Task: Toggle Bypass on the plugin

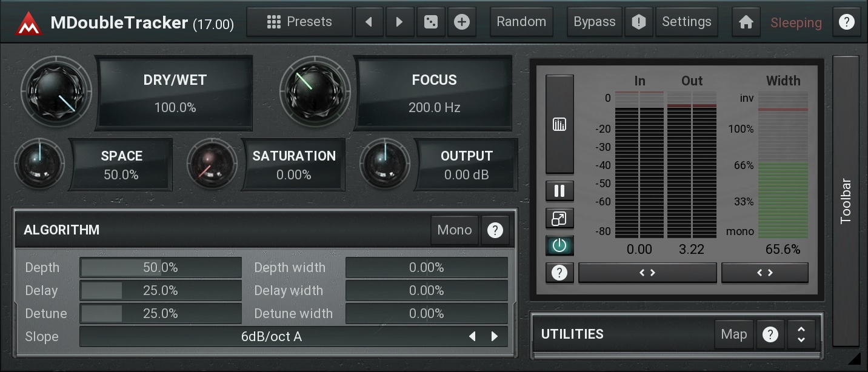Action: tap(594, 22)
